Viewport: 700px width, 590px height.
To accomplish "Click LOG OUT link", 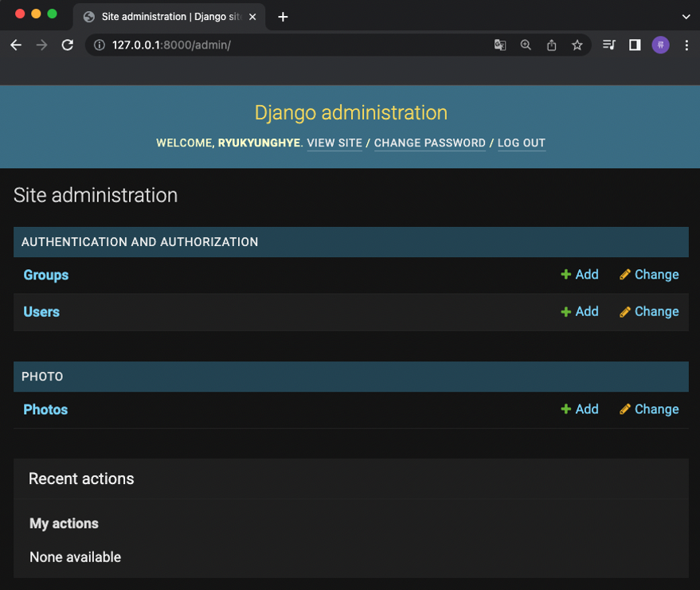I will point(522,143).
